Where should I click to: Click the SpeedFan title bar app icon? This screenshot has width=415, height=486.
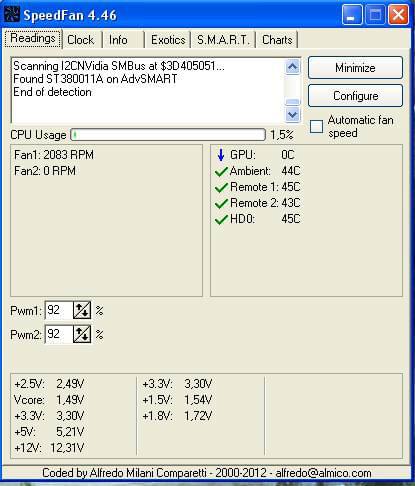click(12, 15)
